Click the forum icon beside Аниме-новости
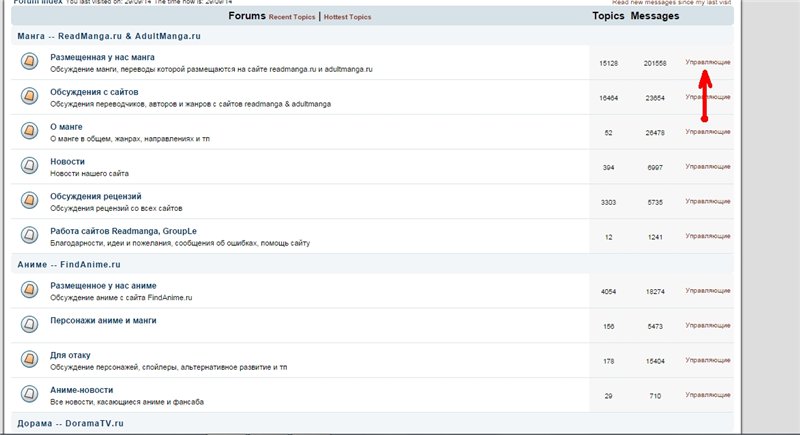Image resolution: width=800 pixels, height=435 pixels. tap(30, 394)
